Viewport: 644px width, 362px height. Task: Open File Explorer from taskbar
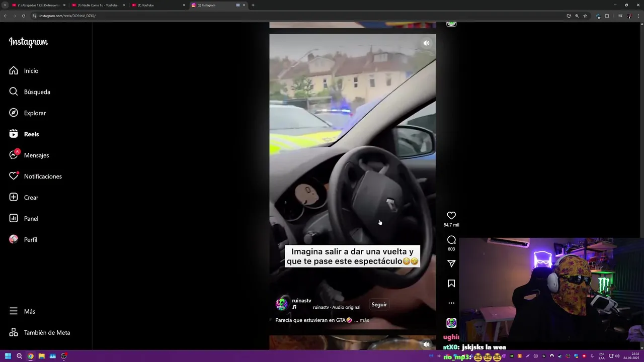click(41, 356)
